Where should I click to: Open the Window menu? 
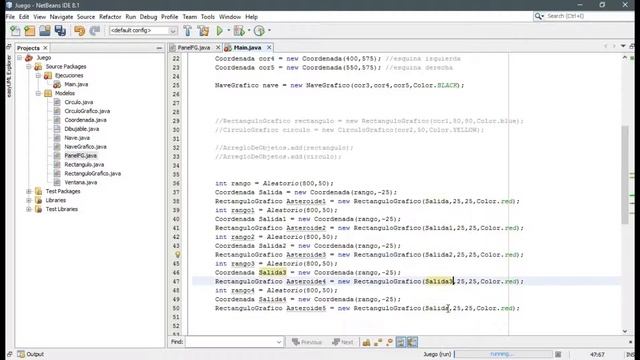coord(230,17)
